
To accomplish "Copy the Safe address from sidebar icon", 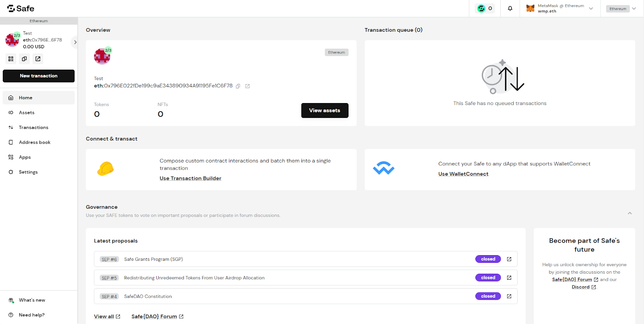I will pos(24,59).
